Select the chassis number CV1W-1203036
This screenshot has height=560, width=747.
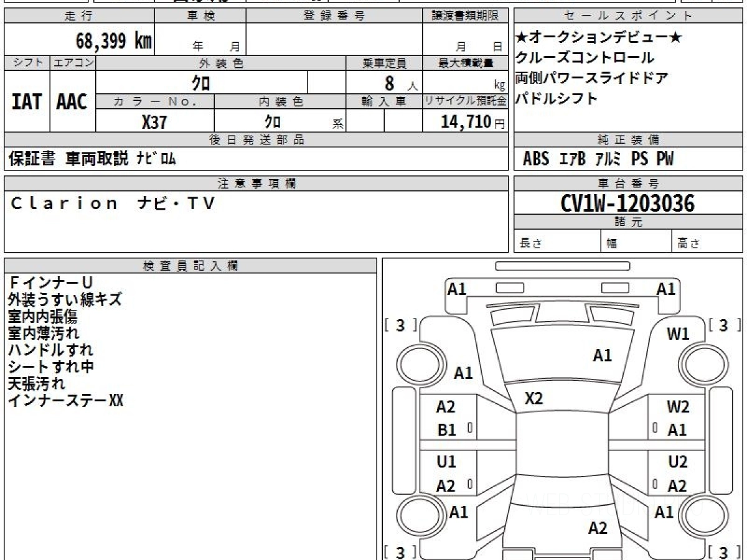pyautogui.click(x=627, y=203)
